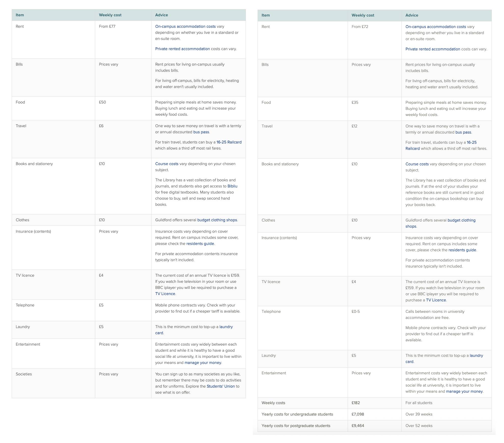Screen dimensions: 504x443
Task: Open On-campus accommodation costs link in left table
Action: [185, 26]
